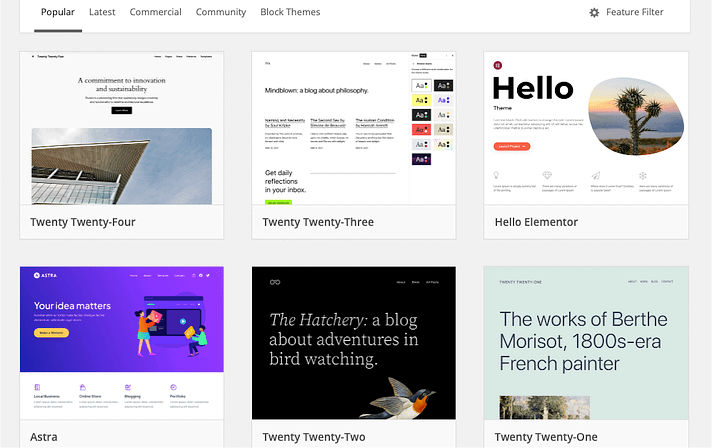Click the orange Launch Project button
Viewport: 712px width, 448px height.
(x=512, y=146)
